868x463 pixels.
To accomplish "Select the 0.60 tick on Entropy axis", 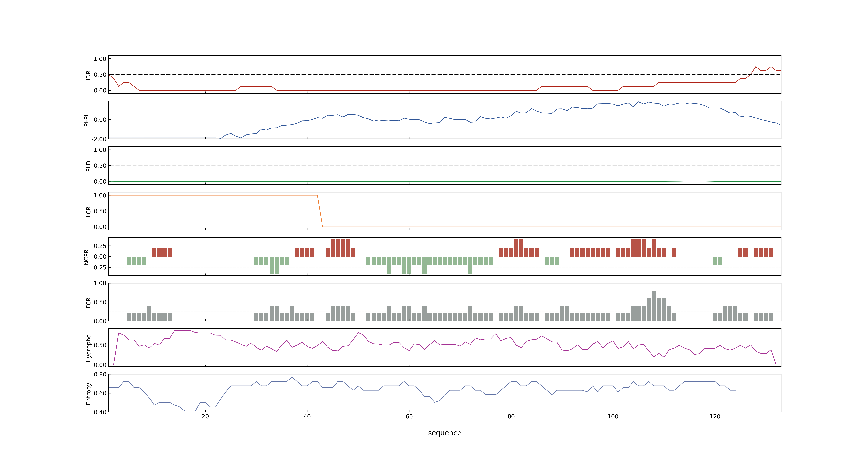I will pos(100,393).
